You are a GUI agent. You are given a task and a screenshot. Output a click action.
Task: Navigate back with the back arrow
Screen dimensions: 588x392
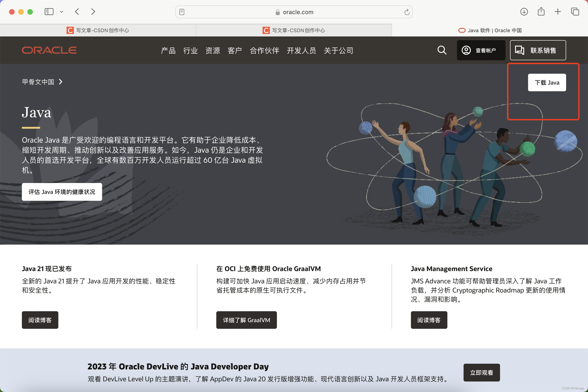[x=77, y=11]
